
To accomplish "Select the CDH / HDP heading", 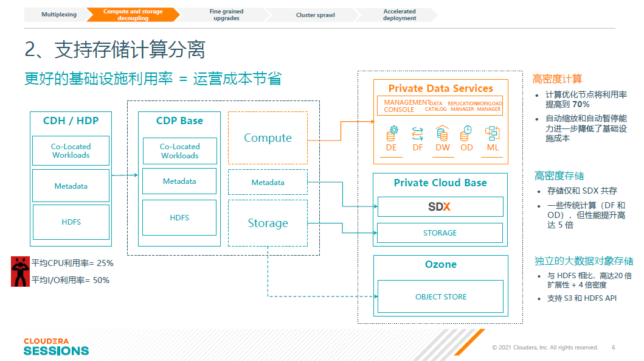I will (71, 121).
